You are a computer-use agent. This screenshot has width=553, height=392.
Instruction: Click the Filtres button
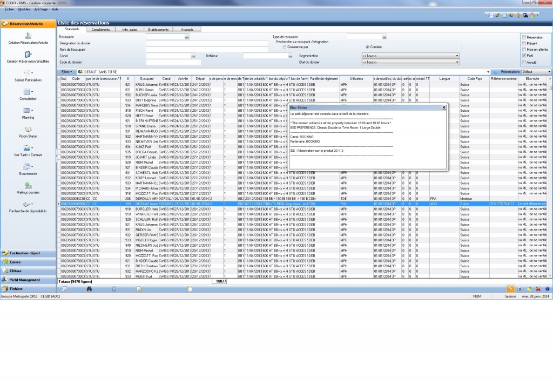coord(67,71)
